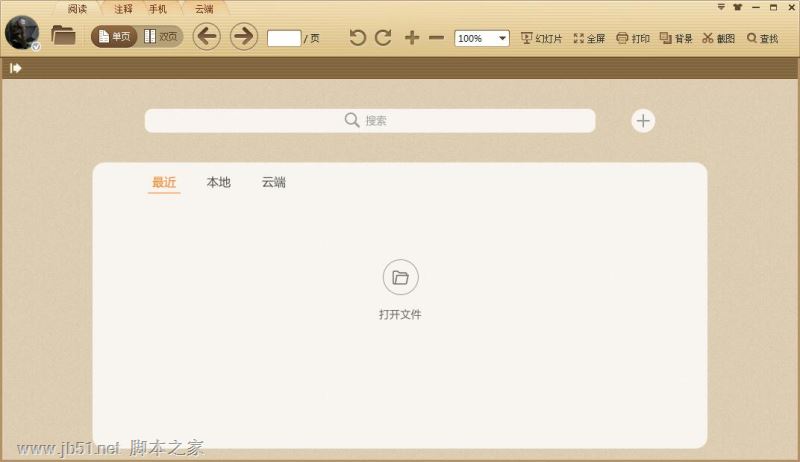Maximize the reader window
The height and width of the screenshot is (462, 800).
pyautogui.click(x=773, y=7)
